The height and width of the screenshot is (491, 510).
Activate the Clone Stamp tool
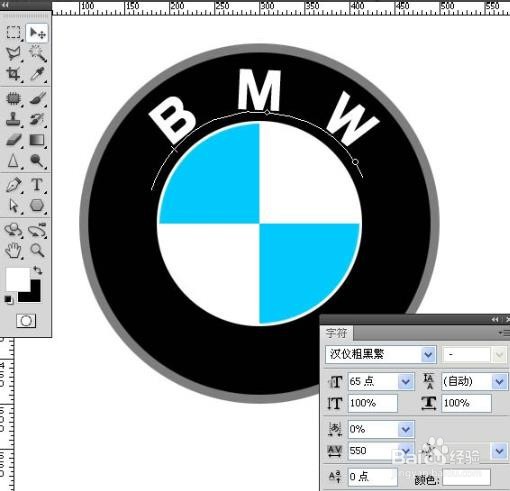(x=13, y=119)
